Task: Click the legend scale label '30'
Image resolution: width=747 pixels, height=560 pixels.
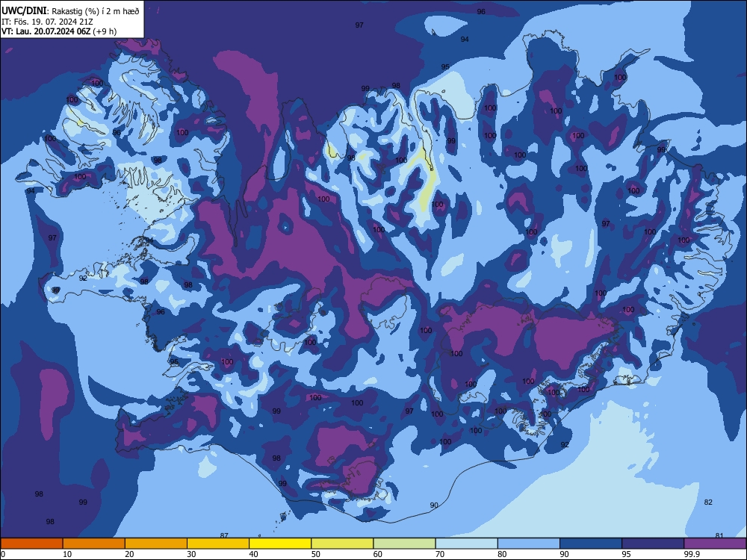Action: click(191, 554)
